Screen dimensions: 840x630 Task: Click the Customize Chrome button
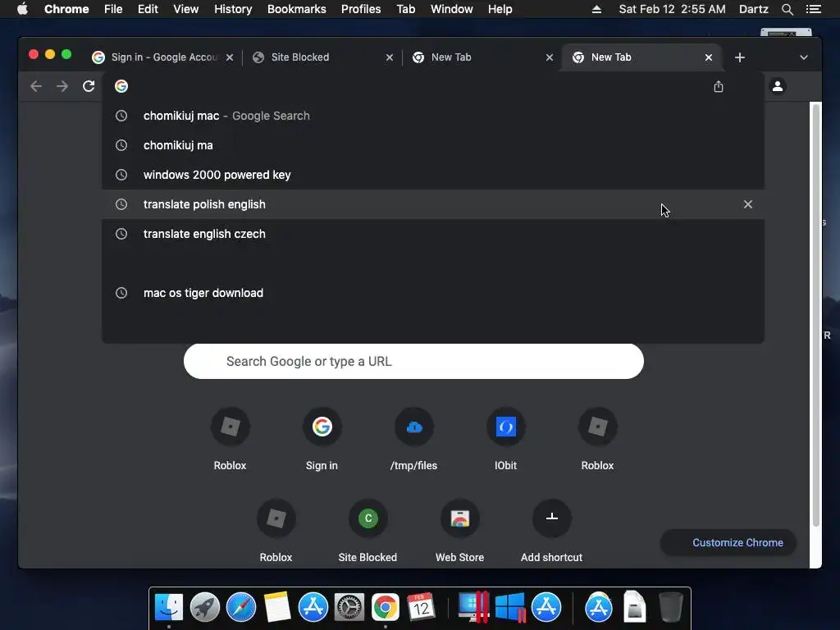[728, 543]
